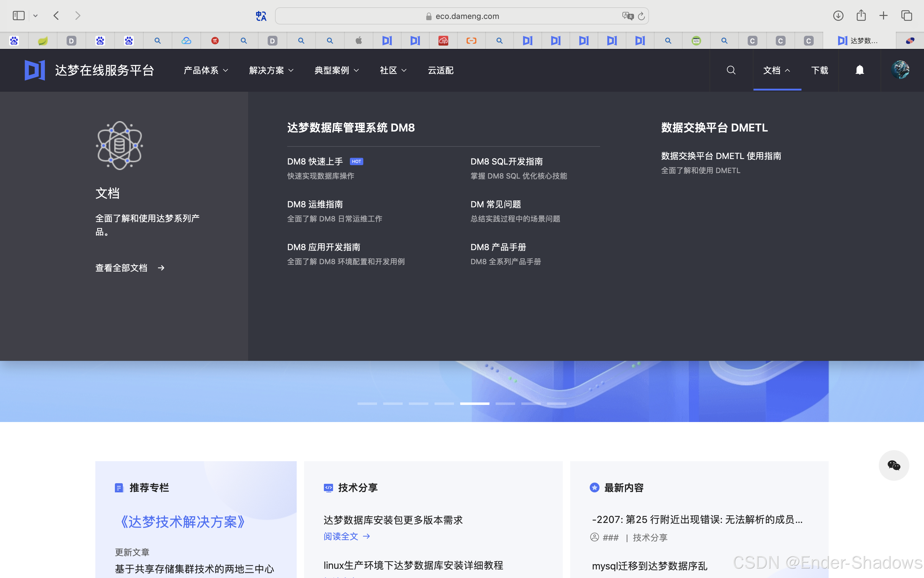Viewport: 924px width, 578px height.
Task: Collapse the 文档 dropdown menu
Action: [x=777, y=70]
